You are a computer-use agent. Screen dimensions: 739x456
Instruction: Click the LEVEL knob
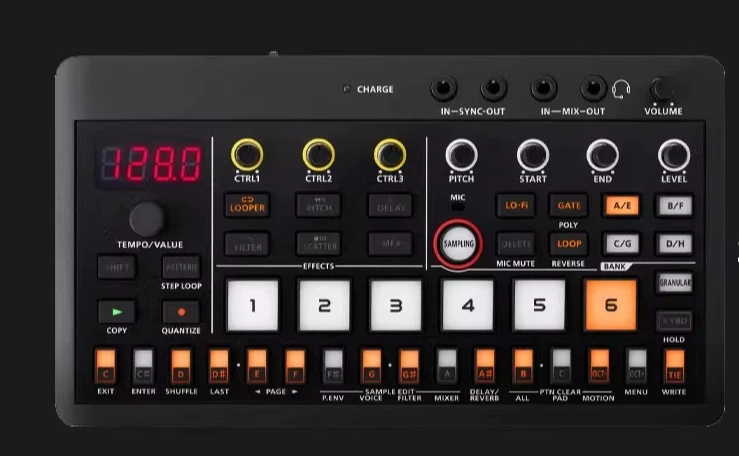pyautogui.click(x=674, y=155)
